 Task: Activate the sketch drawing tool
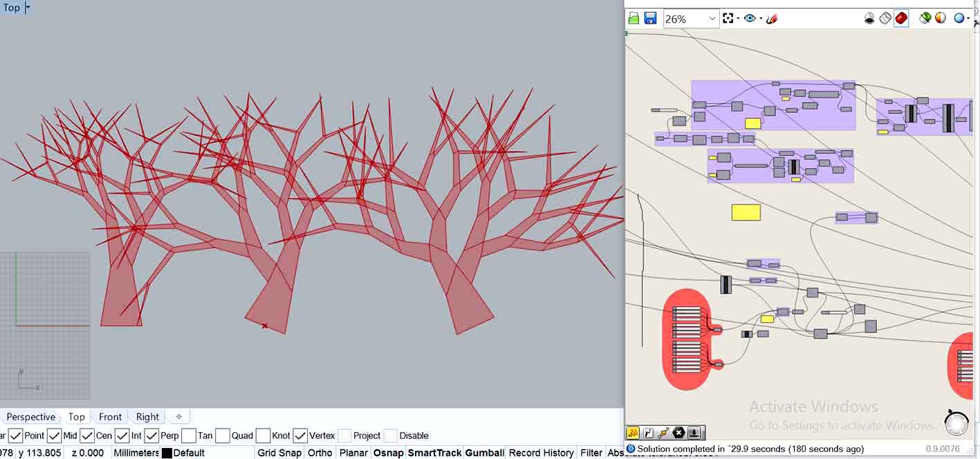772,19
